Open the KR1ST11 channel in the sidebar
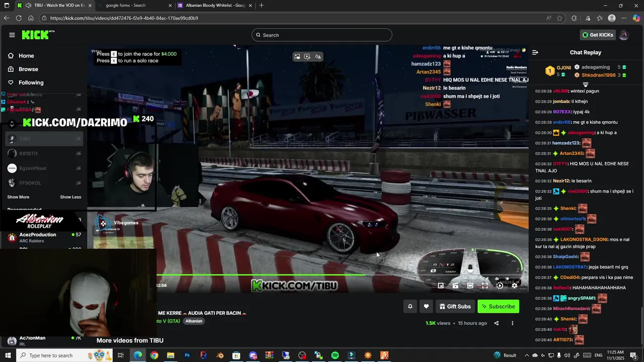Image resolution: width=644 pixels, height=362 pixels. 44,153
